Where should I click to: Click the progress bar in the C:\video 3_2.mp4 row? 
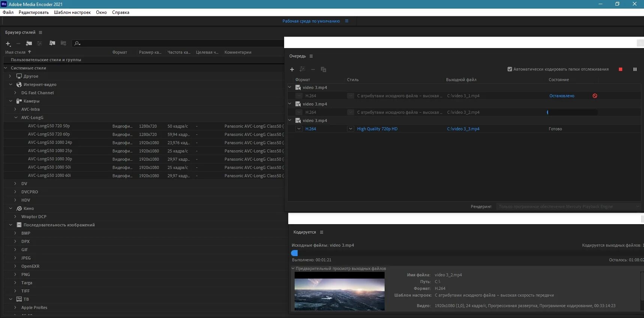tap(572, 112)
